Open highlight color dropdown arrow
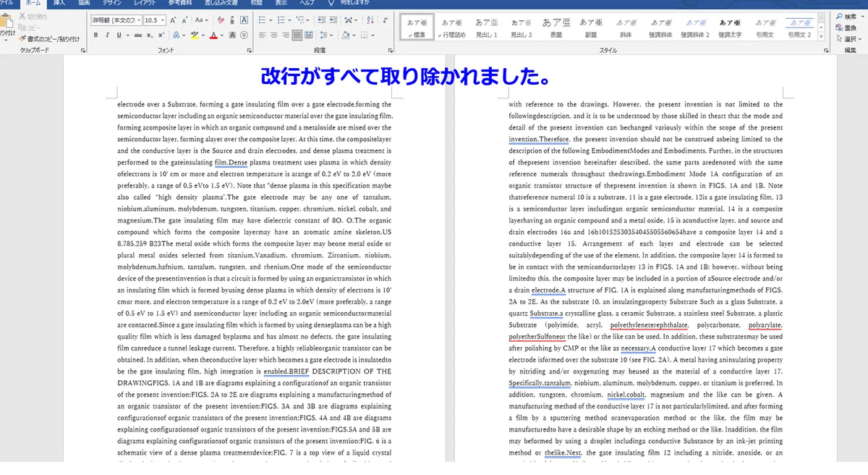This screenshot has width=868, height=475. coord(203,35)
